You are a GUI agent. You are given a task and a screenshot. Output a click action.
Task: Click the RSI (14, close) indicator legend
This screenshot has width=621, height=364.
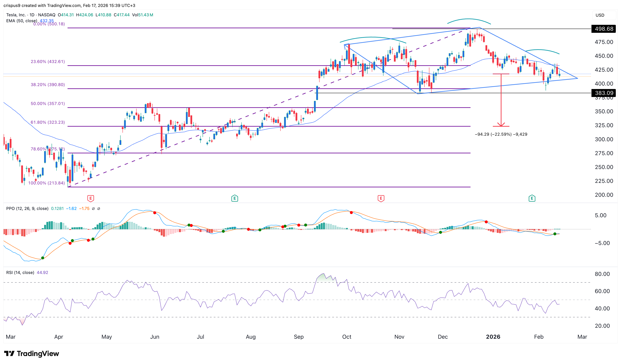(x=20, y=273)
